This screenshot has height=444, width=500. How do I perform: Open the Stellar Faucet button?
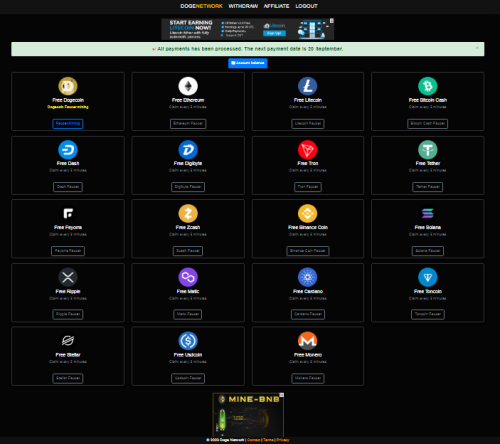[x=68, y=378]
